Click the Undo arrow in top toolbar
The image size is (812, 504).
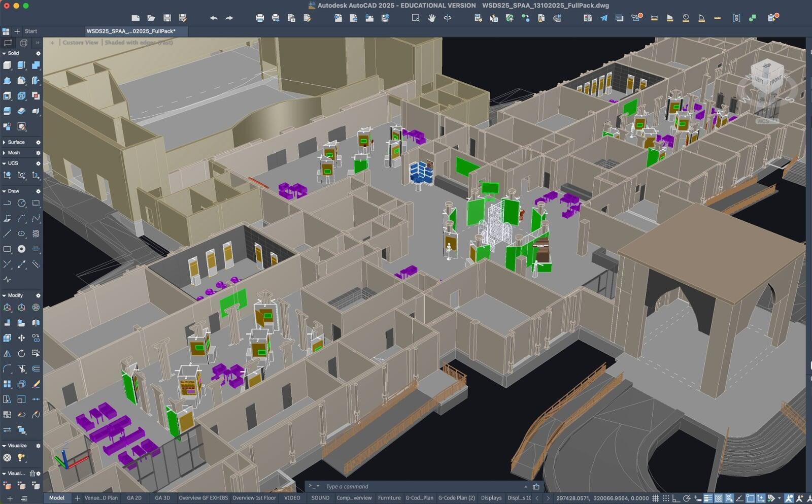click(214, 18)
